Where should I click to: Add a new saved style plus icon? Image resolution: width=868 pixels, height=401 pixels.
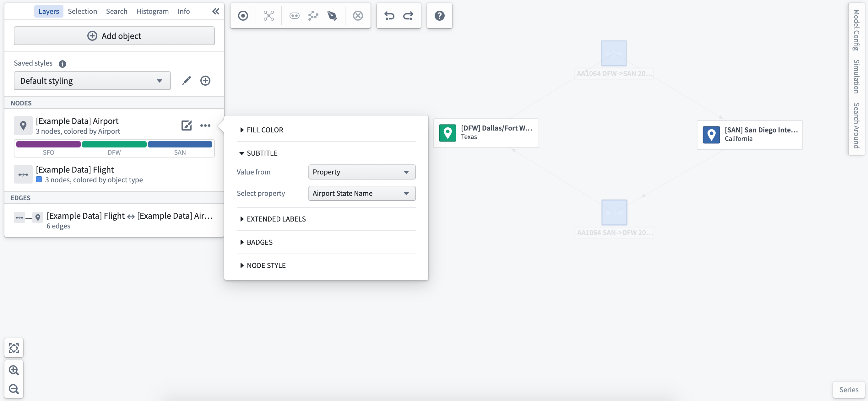205,80
